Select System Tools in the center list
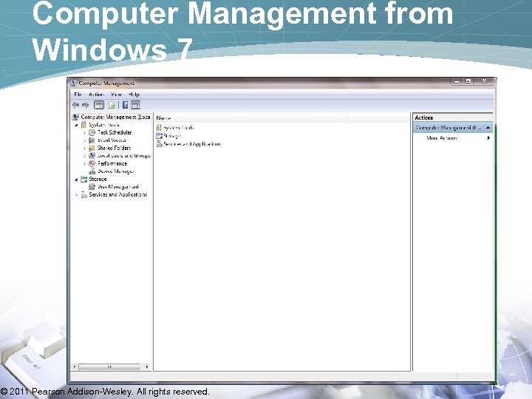Image resolution: width=532 pixels, height=399 pixels. 179,128
